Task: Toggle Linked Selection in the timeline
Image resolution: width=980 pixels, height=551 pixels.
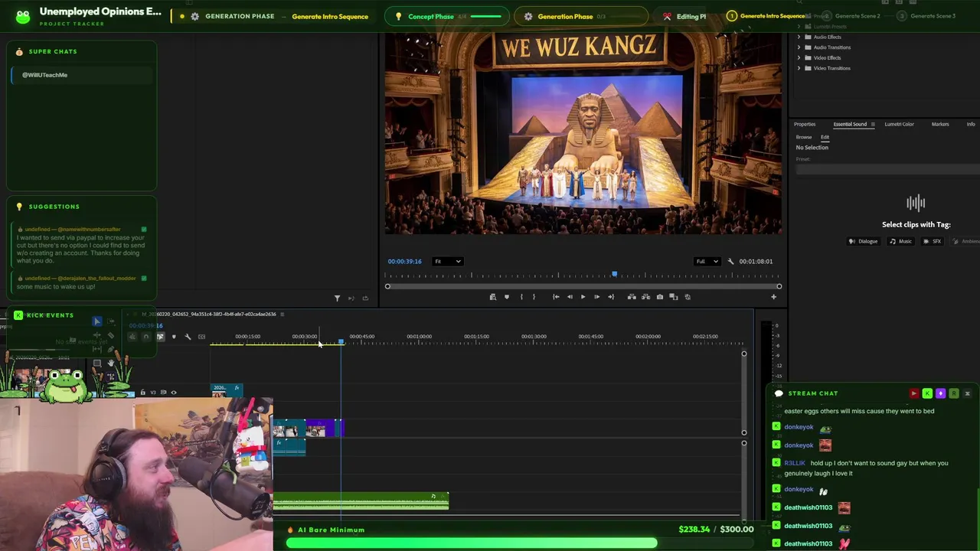Action: point(160,337)
